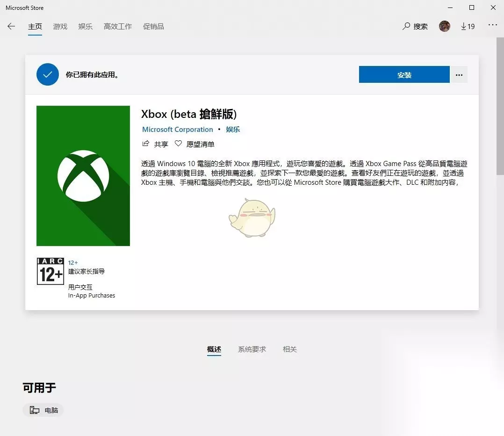Open the user profile avatar
This screenshot has height=436, width=504.
pos(445,26)
